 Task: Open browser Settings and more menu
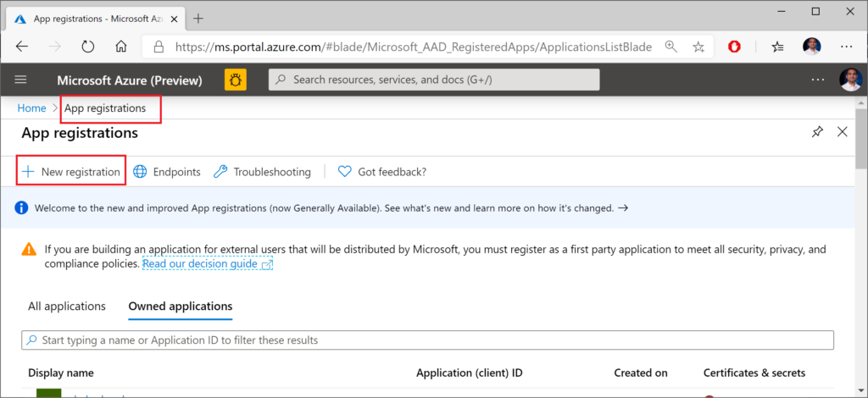pos(846,47)
